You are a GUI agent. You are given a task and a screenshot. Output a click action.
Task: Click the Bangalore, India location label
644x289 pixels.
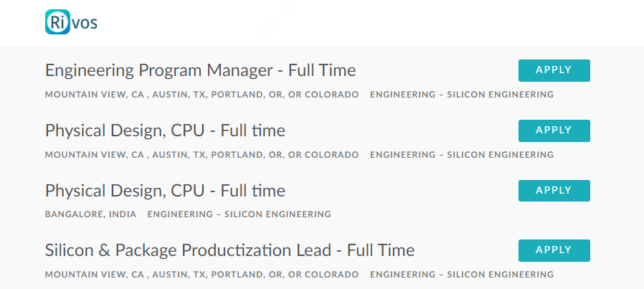click(91, 214)
